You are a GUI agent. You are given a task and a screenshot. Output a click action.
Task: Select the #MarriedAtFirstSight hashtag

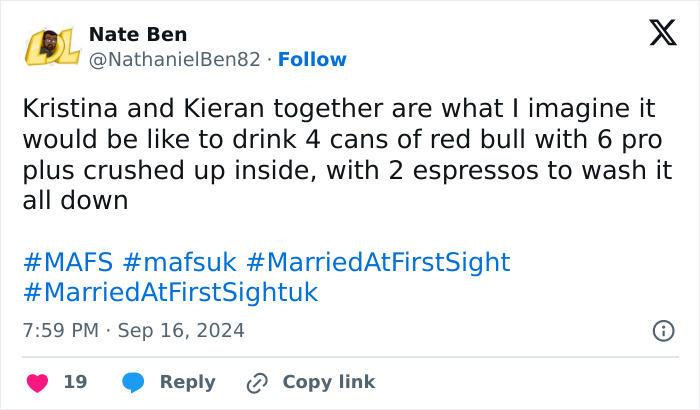tap(377, 263)
